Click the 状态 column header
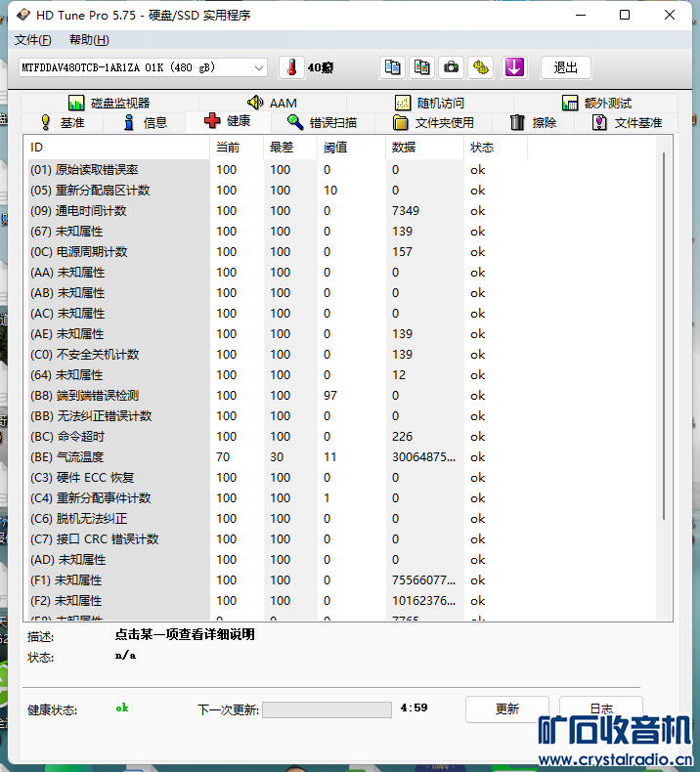Viewport: 700px width, 772px height. click(496, 148)
